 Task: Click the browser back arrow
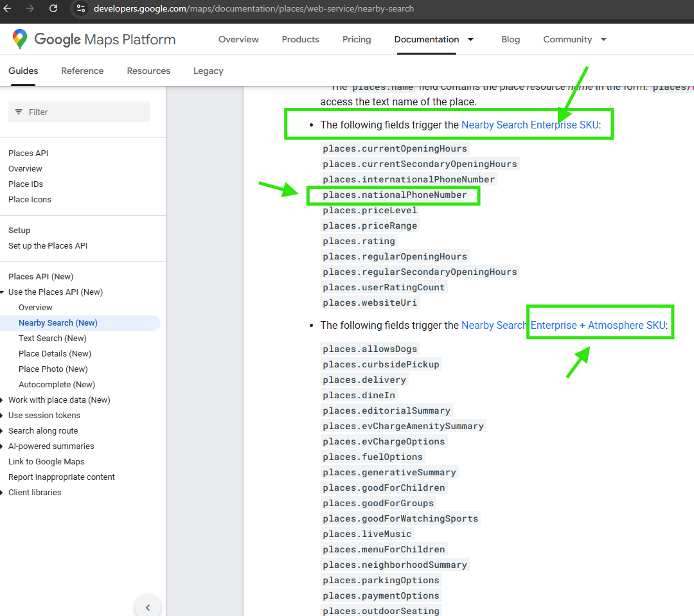[8, 8]
